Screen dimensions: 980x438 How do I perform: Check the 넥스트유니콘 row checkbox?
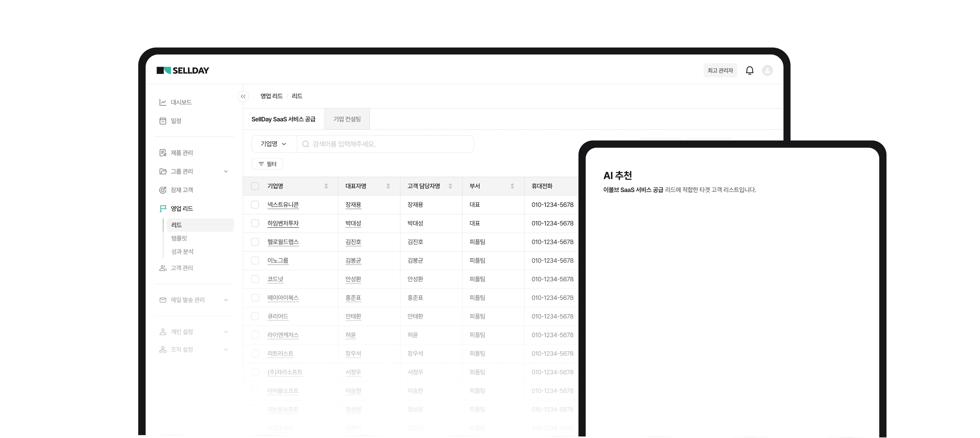pyautogui.click(x=255, y=205)
